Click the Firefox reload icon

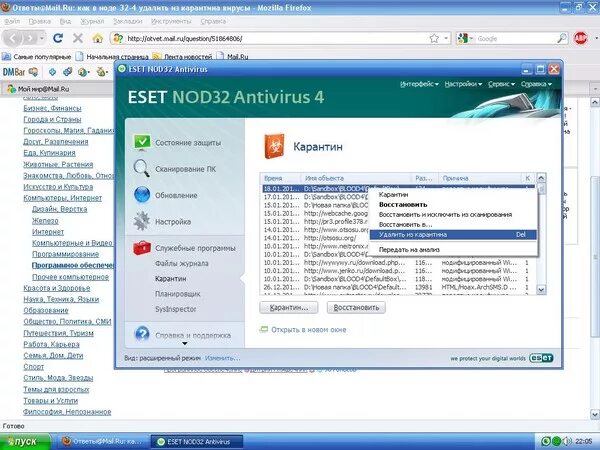(58, 38)
